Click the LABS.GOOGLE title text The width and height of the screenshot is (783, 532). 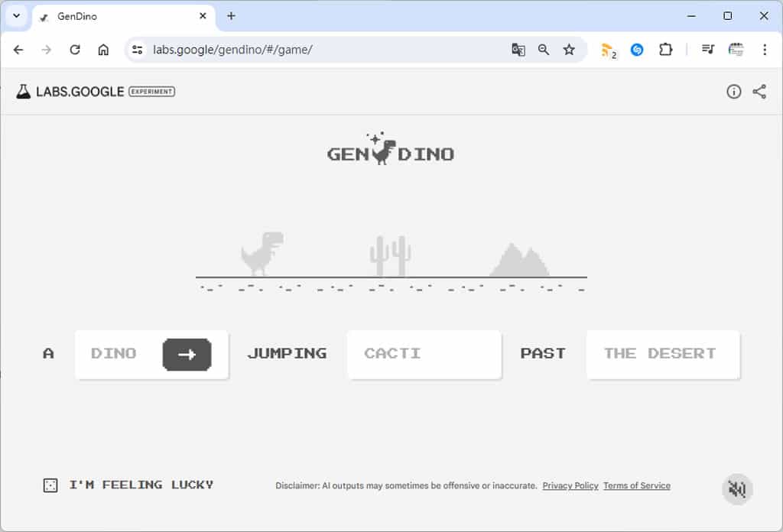(80, 92)
